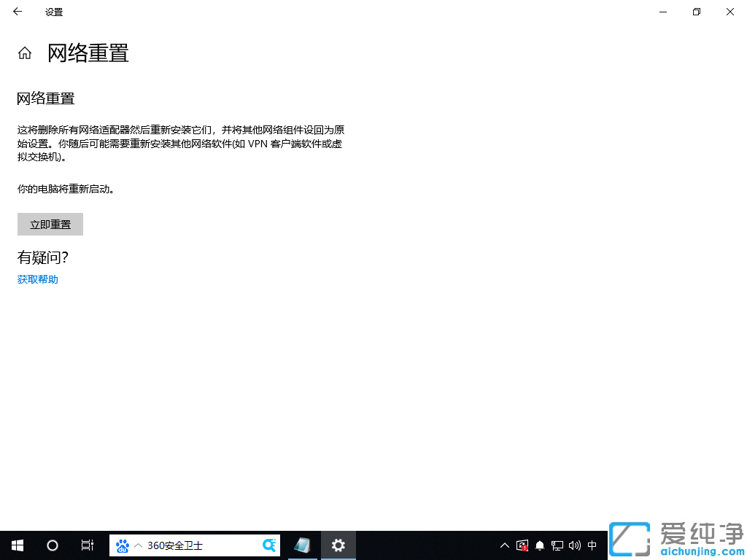747x560 pixels.
Task: Open the notification bell in the tray
Action: pos(540,545)
